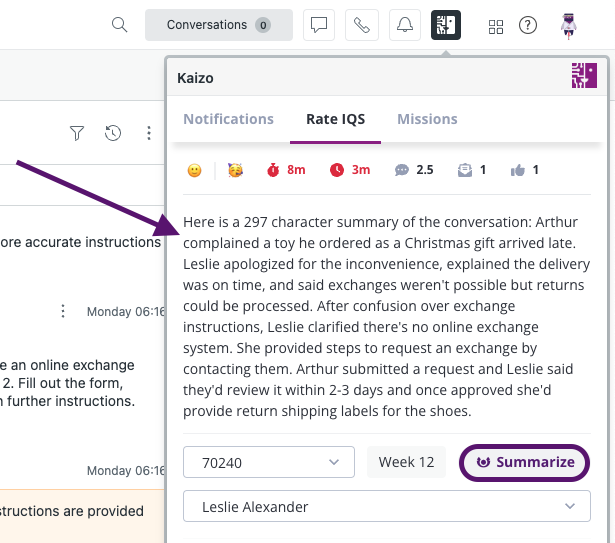The width and height of the screenshot is (615, 543).
Task: Expand the Leslie Alexander agent dropdown
Action: [x=387, y=506]
